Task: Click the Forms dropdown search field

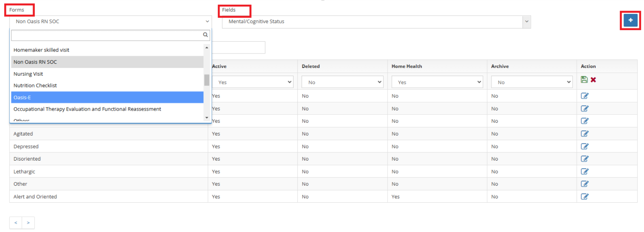Action: (x=110, y=35)
